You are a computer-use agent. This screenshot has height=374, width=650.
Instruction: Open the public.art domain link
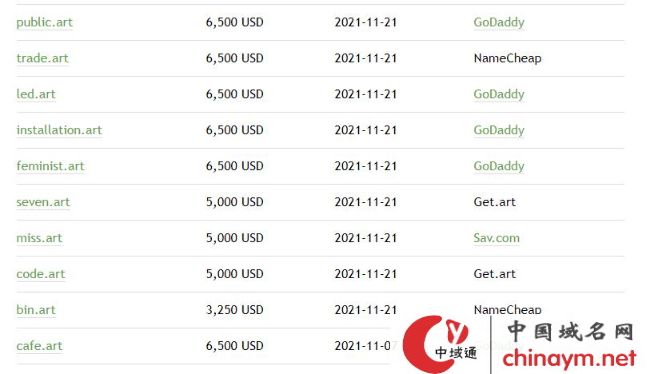(x=44, y=22)
